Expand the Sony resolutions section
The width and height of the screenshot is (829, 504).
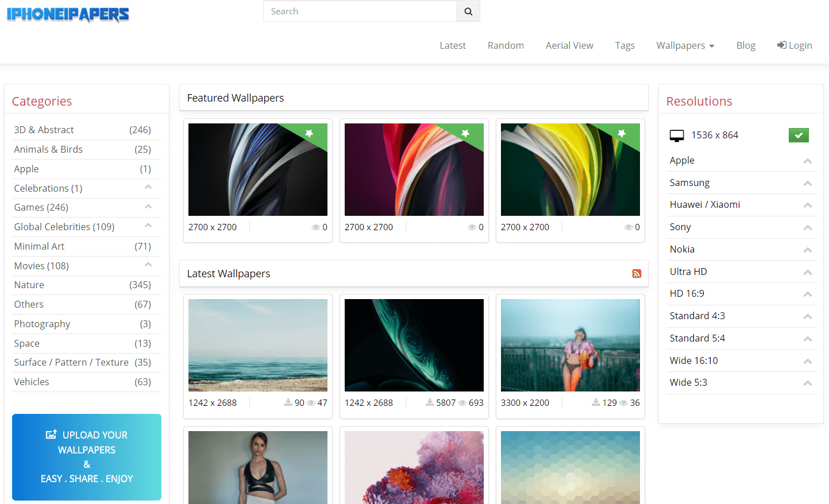(808, 227)
